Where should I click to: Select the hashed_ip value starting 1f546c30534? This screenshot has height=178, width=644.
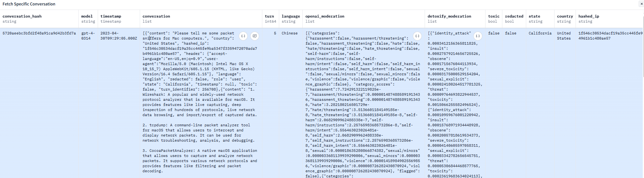click(x=610, y=36)
